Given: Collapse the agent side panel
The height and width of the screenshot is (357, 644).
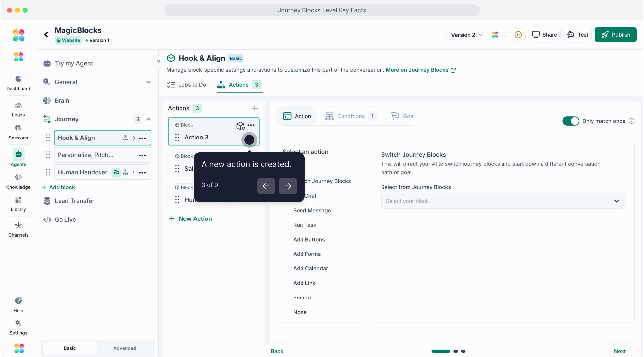Looking at the screenshot, I should click(x=159, y=61).
